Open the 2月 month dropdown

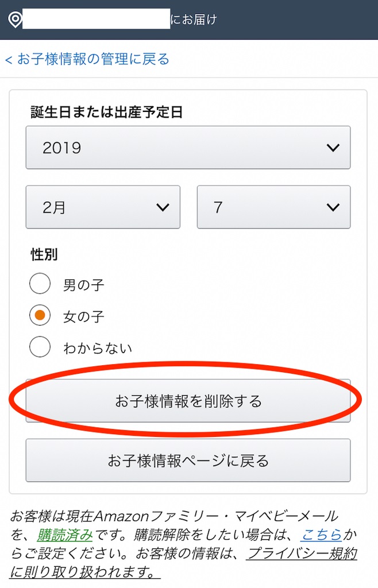point(103,207)
